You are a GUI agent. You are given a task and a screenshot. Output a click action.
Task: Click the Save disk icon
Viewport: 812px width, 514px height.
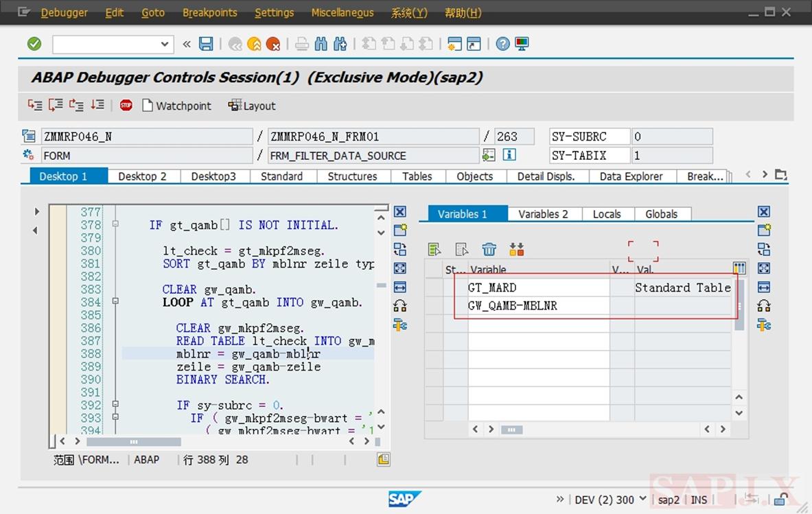206,44
